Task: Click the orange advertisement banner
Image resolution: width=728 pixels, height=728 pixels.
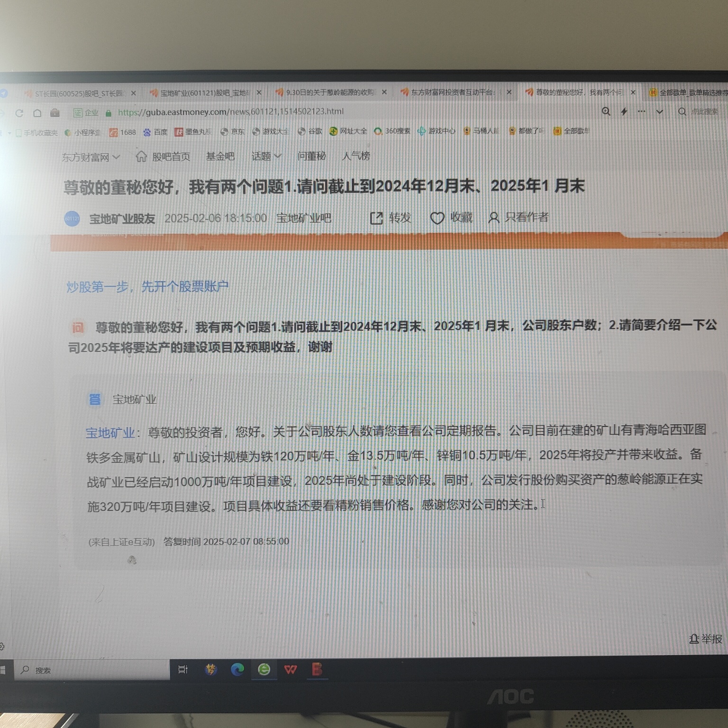Action: tap(389, 241)
